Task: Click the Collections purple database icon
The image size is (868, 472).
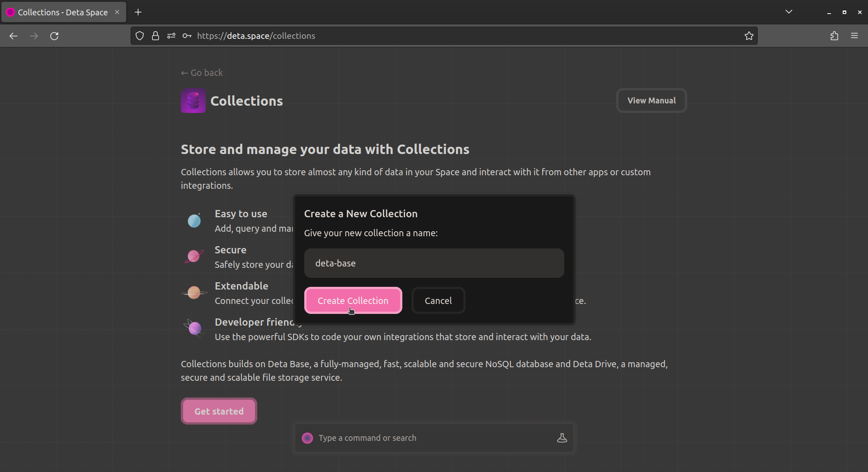Action: (193, 101)
